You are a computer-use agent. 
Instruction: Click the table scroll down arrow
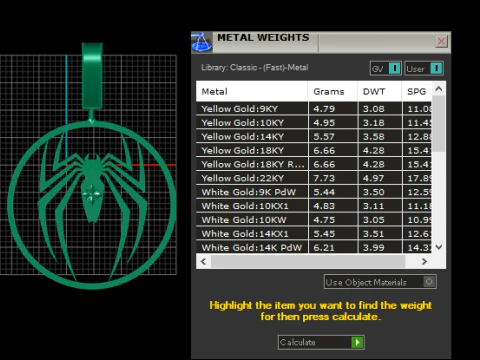pos(439,247)
